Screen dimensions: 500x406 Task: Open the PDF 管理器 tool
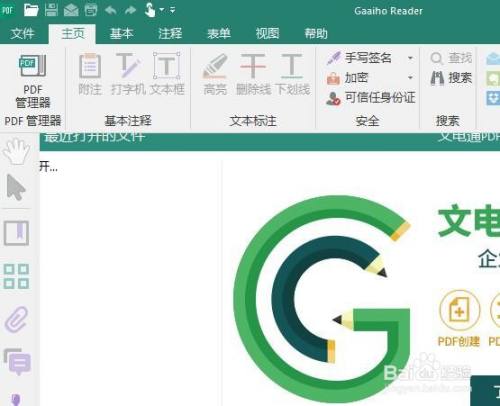33,81
